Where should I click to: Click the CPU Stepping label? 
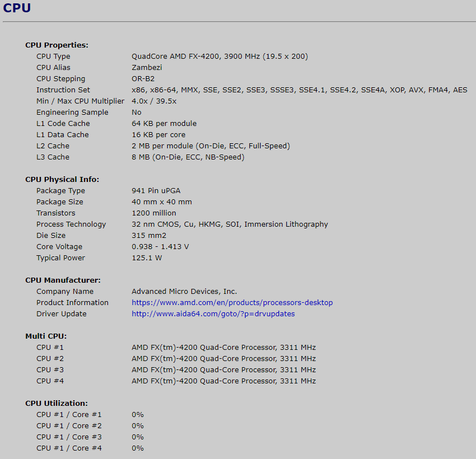[x=61, y=79]
